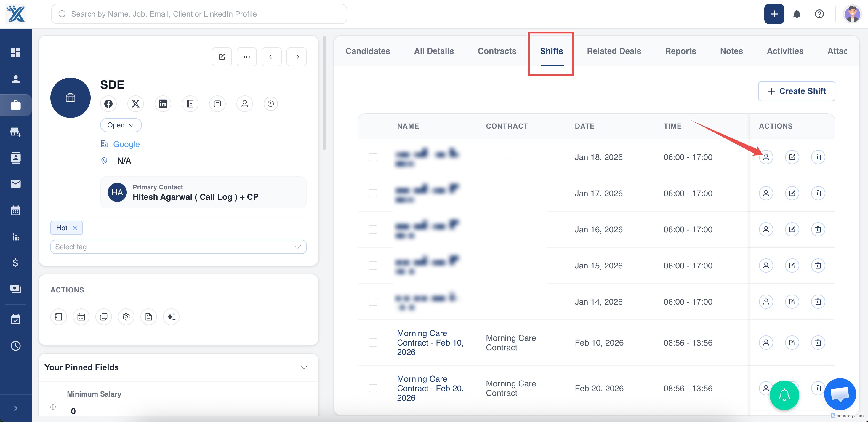Image resolution: width=868 pixels, height=422 pixels.
Task: Switch to the Related Deals tab
Action: (614, 51)
